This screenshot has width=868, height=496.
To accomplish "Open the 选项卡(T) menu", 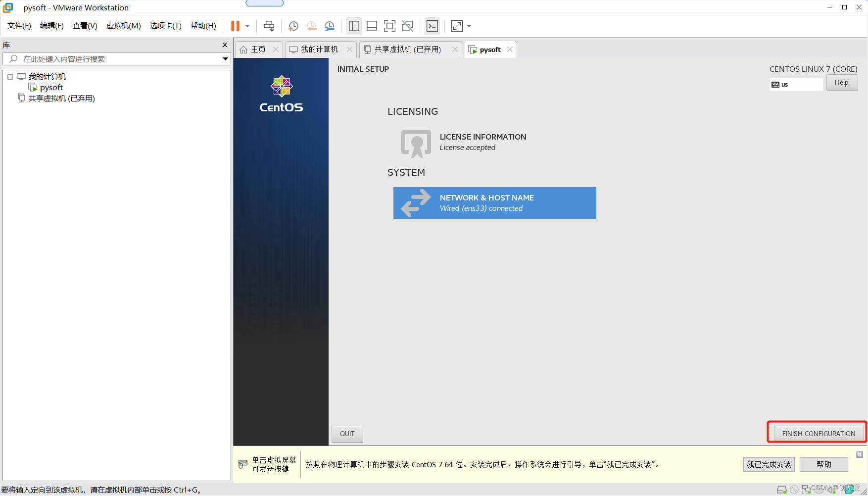I will [166, 26].
